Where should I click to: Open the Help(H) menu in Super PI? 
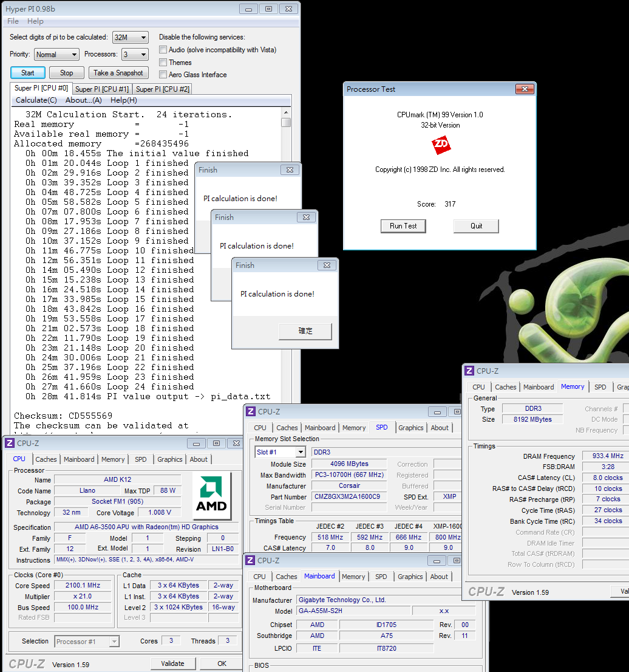(x=124, y=100)
